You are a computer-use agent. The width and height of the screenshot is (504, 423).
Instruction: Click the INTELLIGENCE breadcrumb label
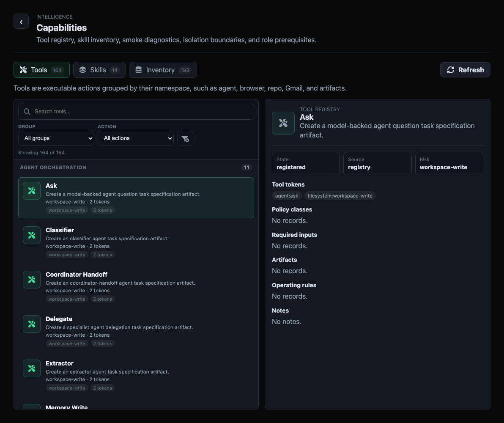tap(54, 17)
